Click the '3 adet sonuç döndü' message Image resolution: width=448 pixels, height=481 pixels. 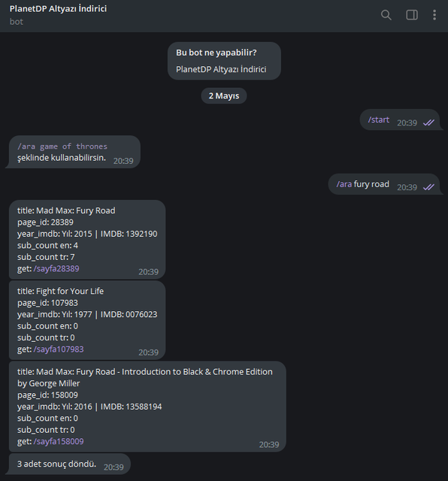70,464
